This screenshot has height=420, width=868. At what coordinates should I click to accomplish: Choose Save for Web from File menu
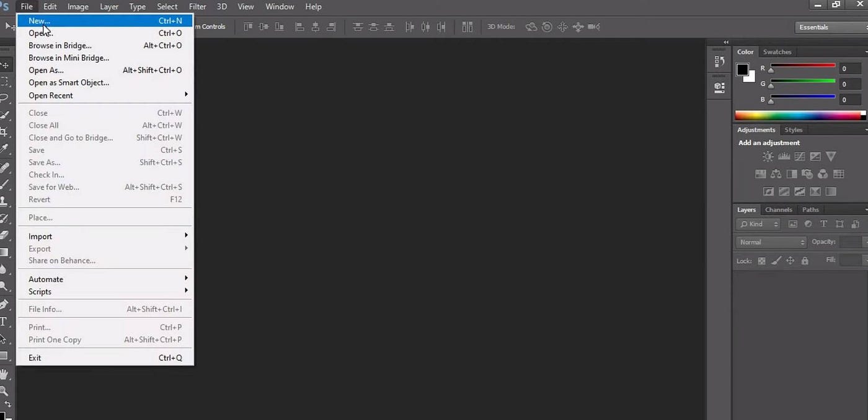(54, 186)
